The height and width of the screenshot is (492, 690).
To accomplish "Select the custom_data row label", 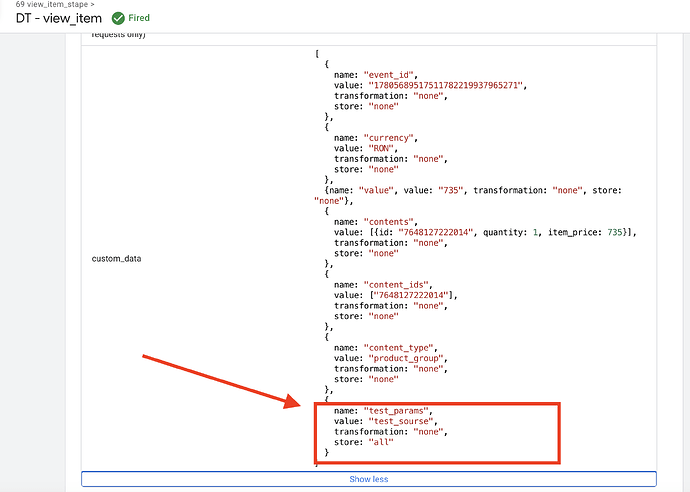I will 116,258.
